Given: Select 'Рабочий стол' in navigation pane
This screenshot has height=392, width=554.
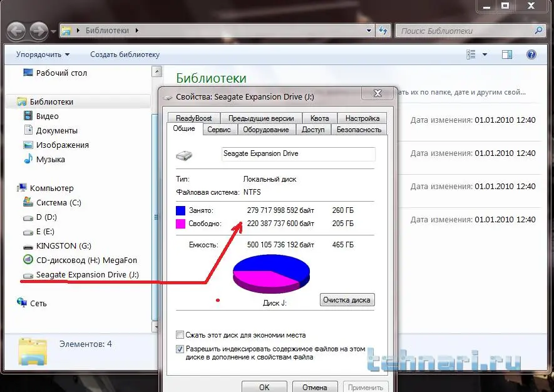Looking at the screenshot, I should click(61, 73).
